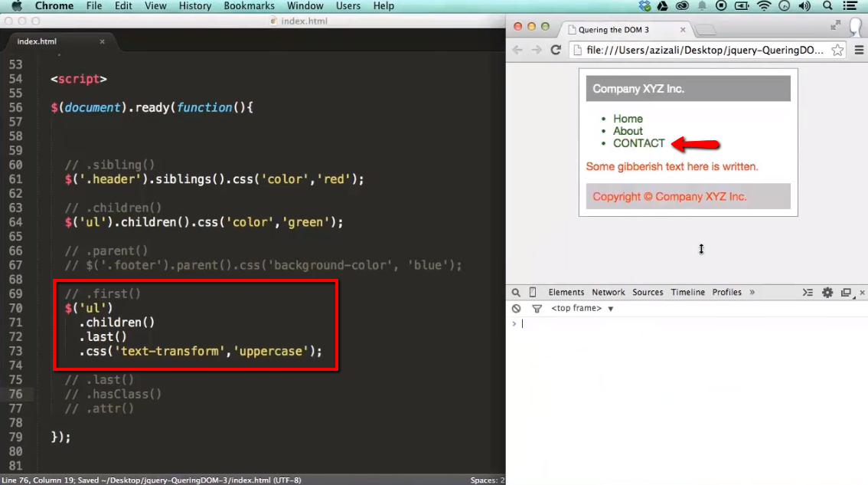The width and height of the screenshot is (868, 485).
Task: Toggle DevTools device mode phone icon
Action: [533, 292]
